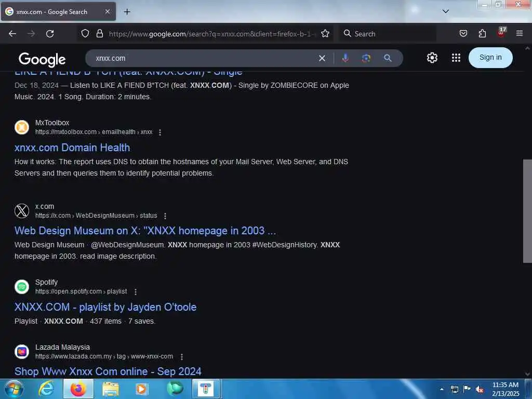
Task: Open the volume speaker tray icon
Action: pos(480,389)
